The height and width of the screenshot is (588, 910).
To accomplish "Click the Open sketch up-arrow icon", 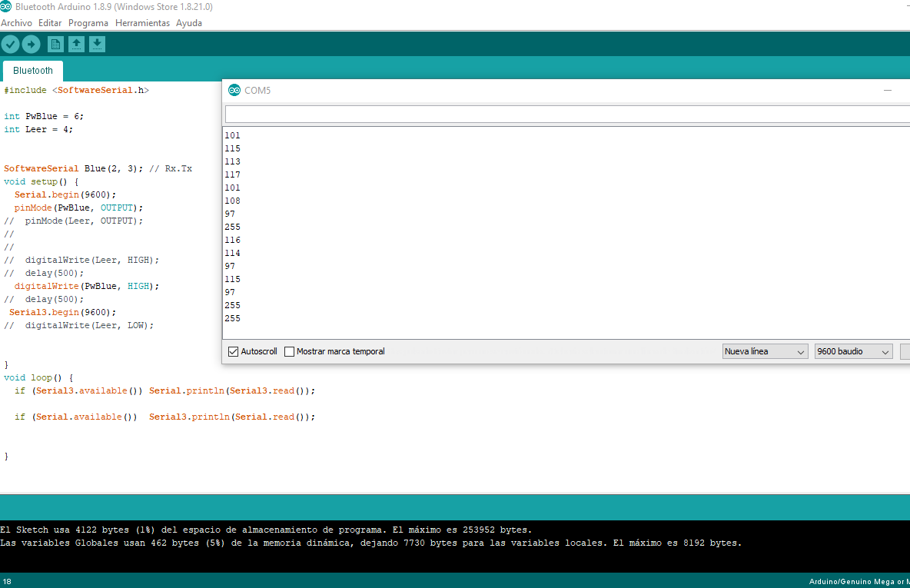I will tap(77, 44).
